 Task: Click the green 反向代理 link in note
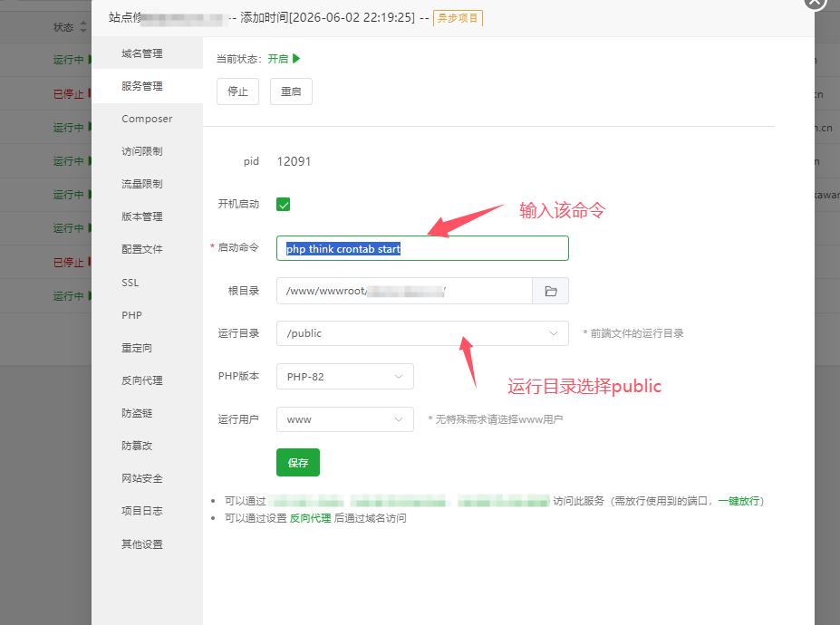point(310,518)
